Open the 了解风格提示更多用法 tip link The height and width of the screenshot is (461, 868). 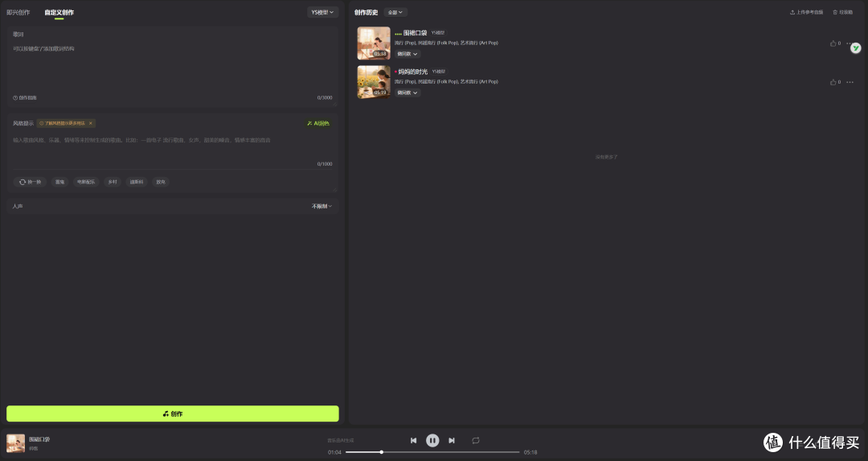pyautogui.click(x=62, y=123)
